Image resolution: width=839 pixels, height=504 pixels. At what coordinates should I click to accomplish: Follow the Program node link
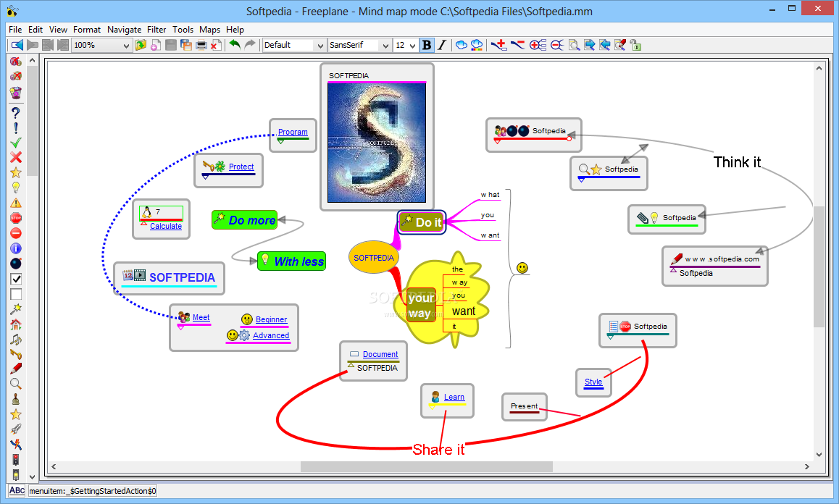point(293,132)
